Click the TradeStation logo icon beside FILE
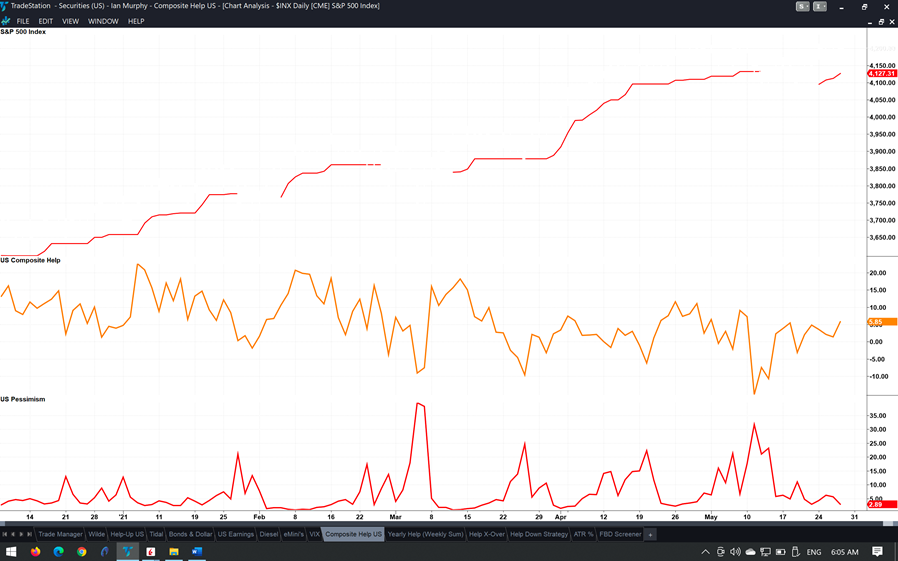898x561 pixels. click(6, 21)
